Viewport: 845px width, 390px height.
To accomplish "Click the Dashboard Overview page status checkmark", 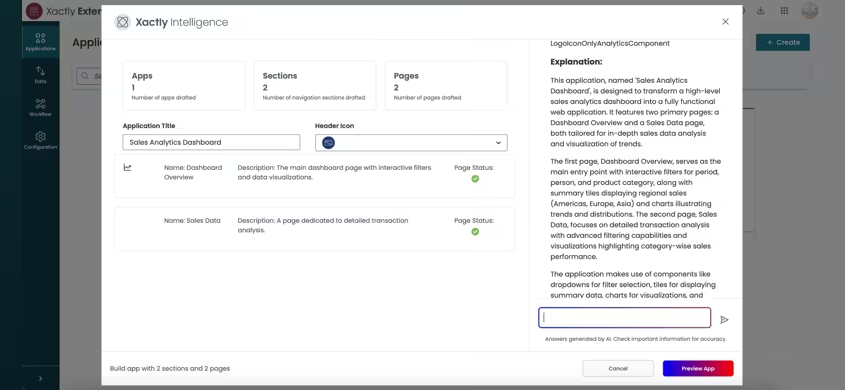I will tap(475, 179).
